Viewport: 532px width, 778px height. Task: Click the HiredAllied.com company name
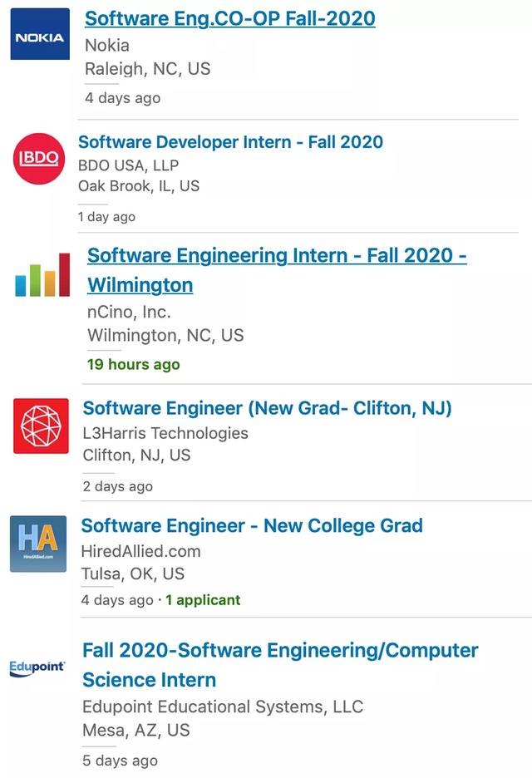pos(140,551)
